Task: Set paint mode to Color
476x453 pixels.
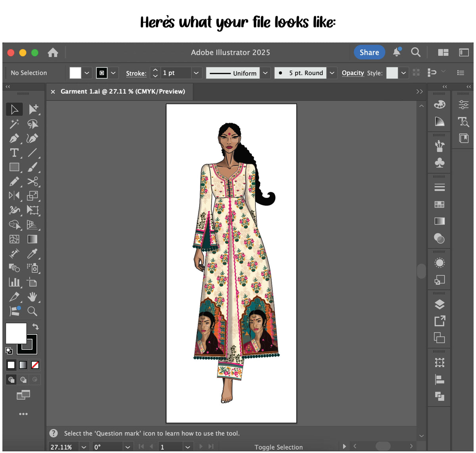Action: (x=11, y=365)
